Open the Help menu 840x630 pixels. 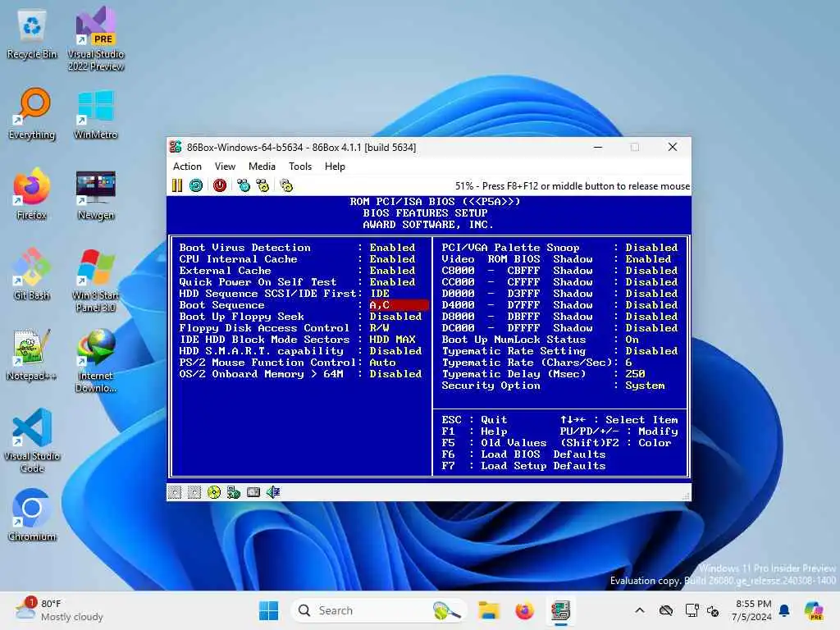click(x=335, y=167)
